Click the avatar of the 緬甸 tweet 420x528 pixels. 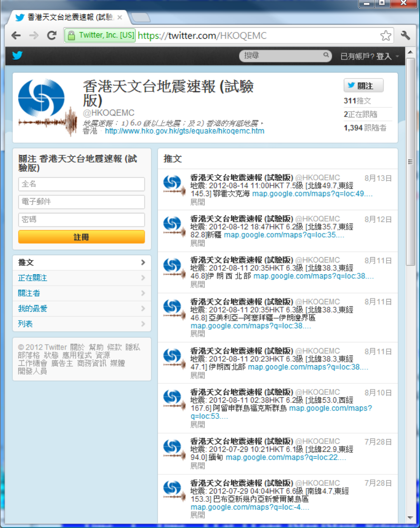[174, 449]
